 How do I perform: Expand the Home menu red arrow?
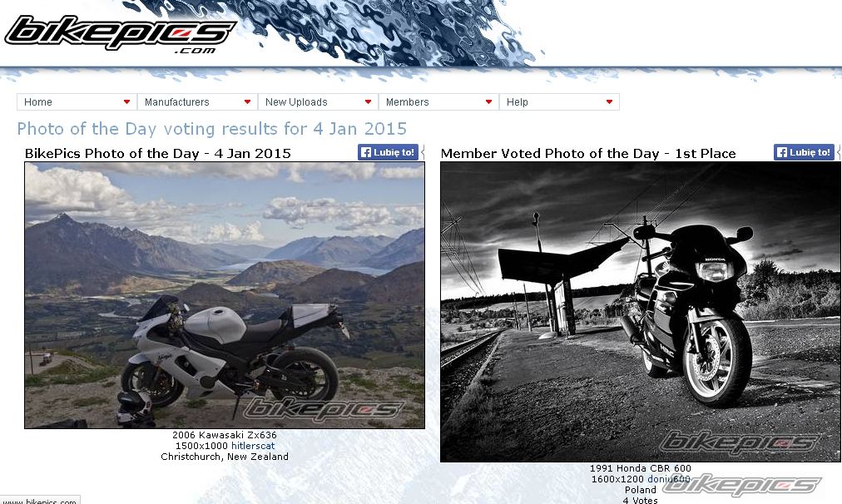pos(126,102)
